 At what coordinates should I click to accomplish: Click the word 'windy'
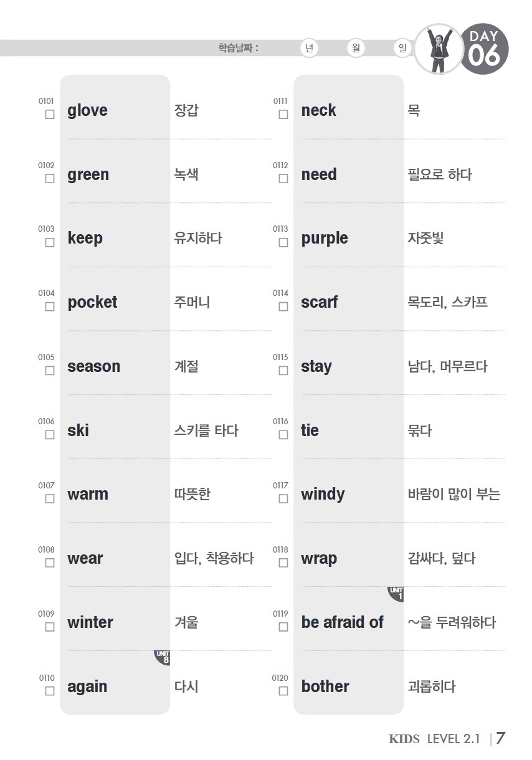coord(323,495)
